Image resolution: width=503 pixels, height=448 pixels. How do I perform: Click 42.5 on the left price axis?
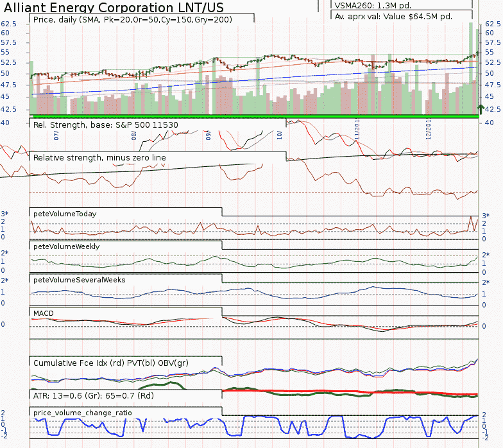pyautogui.click(x=9, y=109)
